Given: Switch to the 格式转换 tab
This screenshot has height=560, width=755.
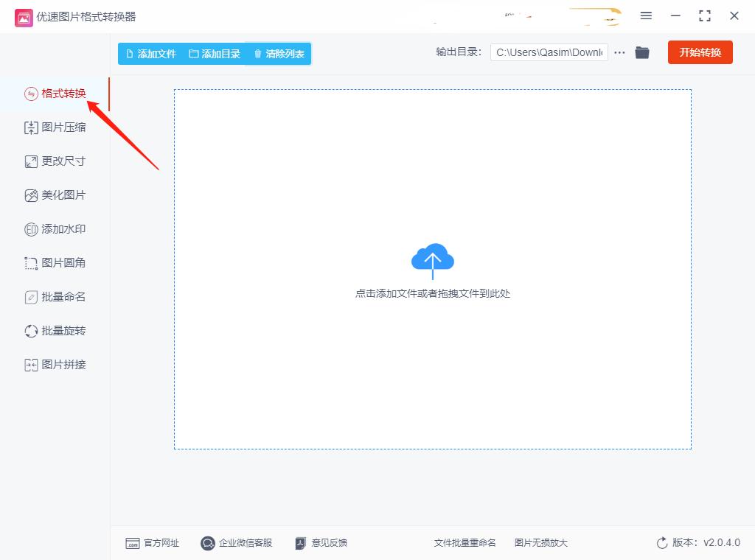Looking at the screenshot, I should tap(55, 94).
